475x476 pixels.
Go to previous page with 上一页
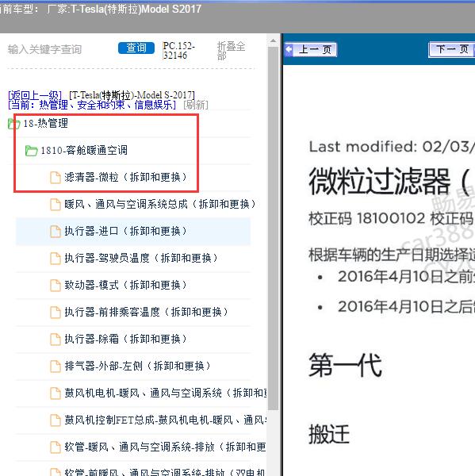coord(311,49)
